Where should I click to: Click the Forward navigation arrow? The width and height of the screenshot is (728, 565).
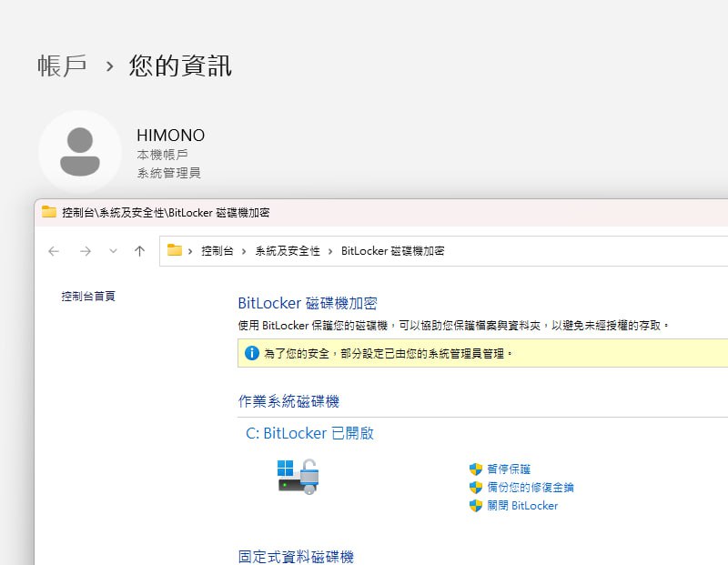[85, 251]
